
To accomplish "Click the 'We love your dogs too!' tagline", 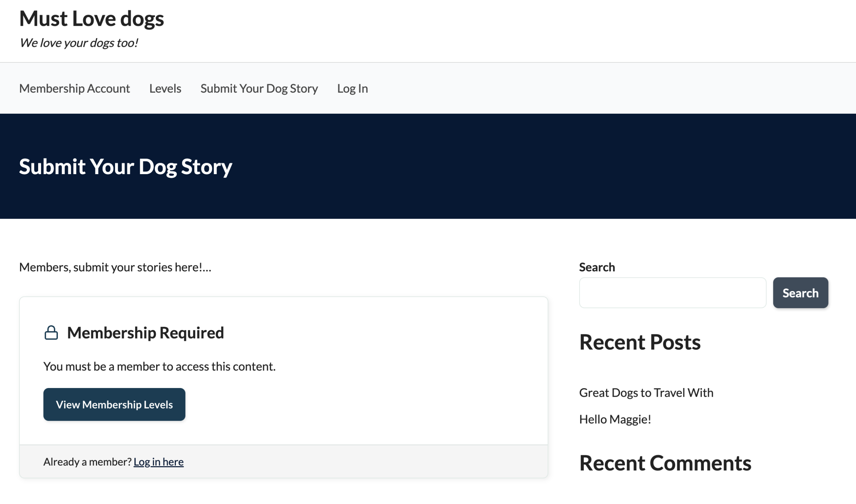I will (x=79, y=43).
